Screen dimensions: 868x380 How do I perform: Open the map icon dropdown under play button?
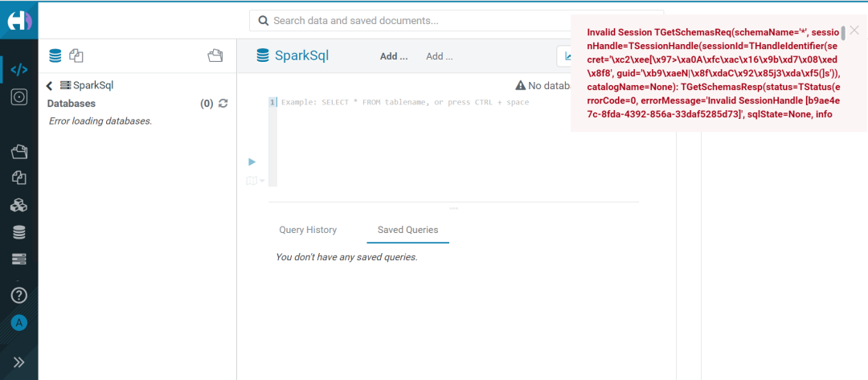pos(256,181)
